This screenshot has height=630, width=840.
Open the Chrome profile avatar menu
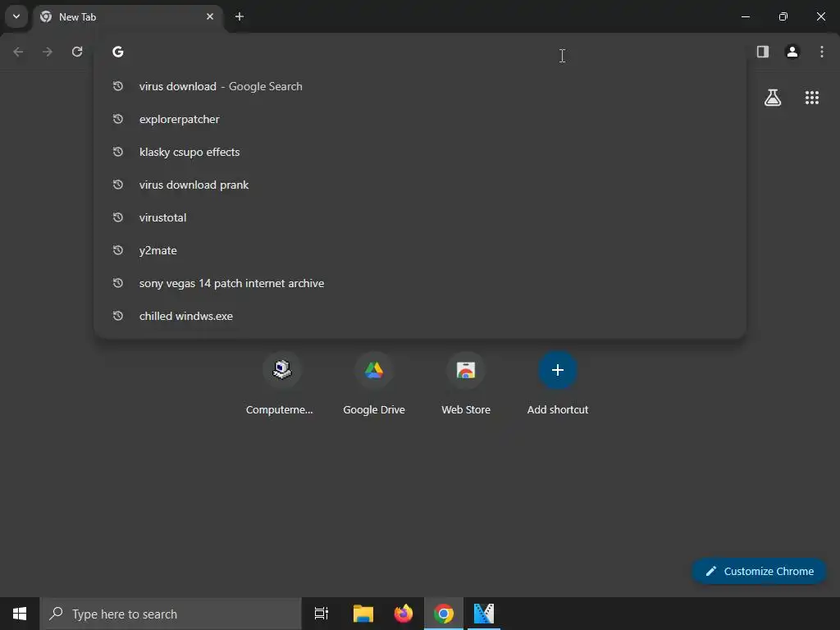pyautogui.click(x=792, y=52)
